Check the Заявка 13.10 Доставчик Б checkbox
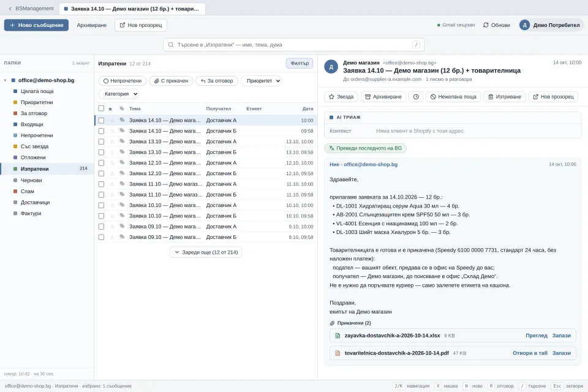The height and width of the screenshot is (392, 588). 101,153
